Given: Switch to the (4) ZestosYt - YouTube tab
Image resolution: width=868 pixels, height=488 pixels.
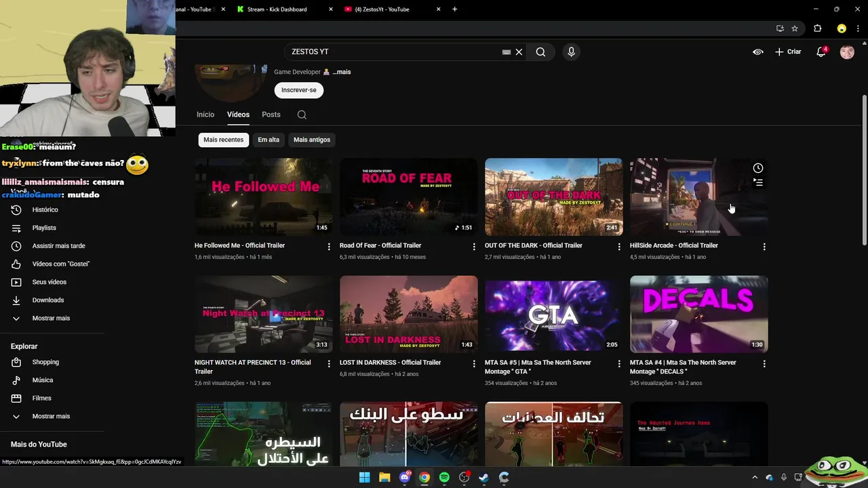Looking at the screenshot, I should [383, 9].
